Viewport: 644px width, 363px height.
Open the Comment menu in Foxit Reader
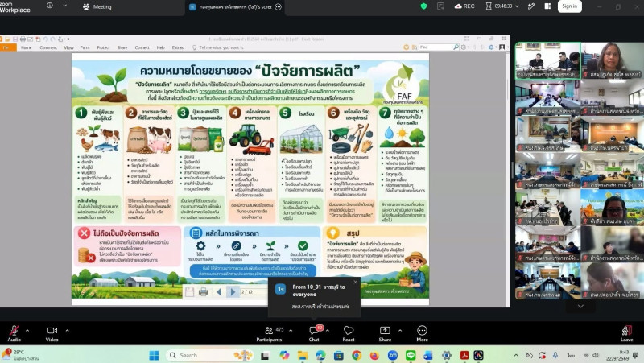[48, 47]
